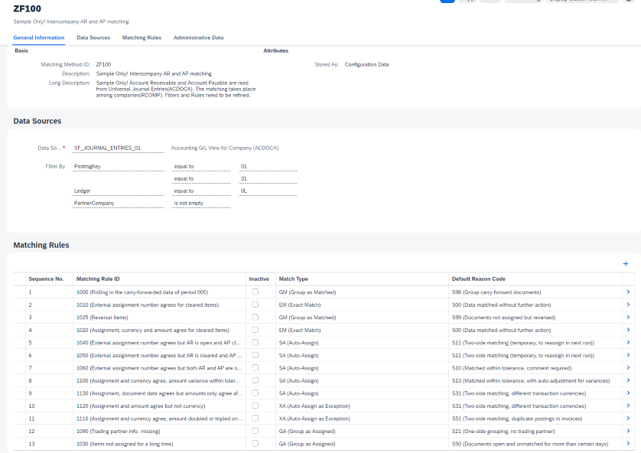Screen dimensions: 641x453
Task: Click the PartnerCompany filter field
Action: (x=118, y=203)
